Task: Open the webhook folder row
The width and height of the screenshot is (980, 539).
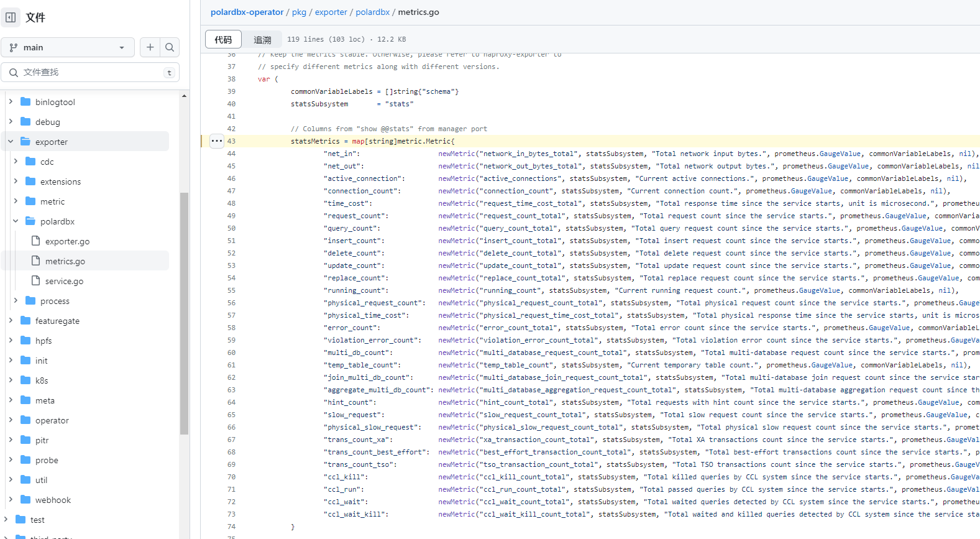Action: pyautogui.click(x=85, y=500)
